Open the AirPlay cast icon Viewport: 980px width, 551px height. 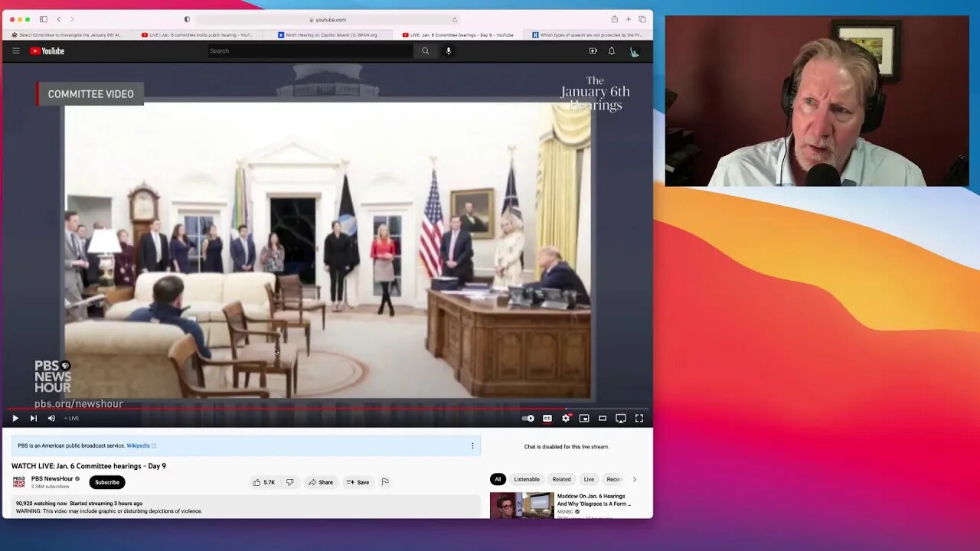(x=621, y=419)
